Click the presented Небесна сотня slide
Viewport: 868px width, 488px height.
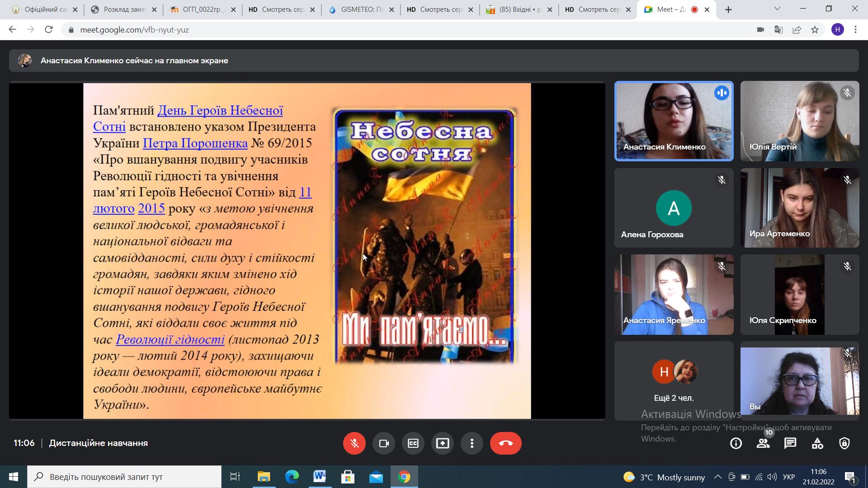coord(307,251)
